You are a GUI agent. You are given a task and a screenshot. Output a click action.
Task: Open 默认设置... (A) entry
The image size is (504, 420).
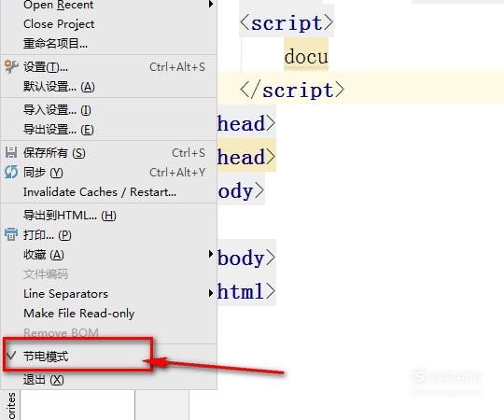pyautogui.click(x=59, y=87)
